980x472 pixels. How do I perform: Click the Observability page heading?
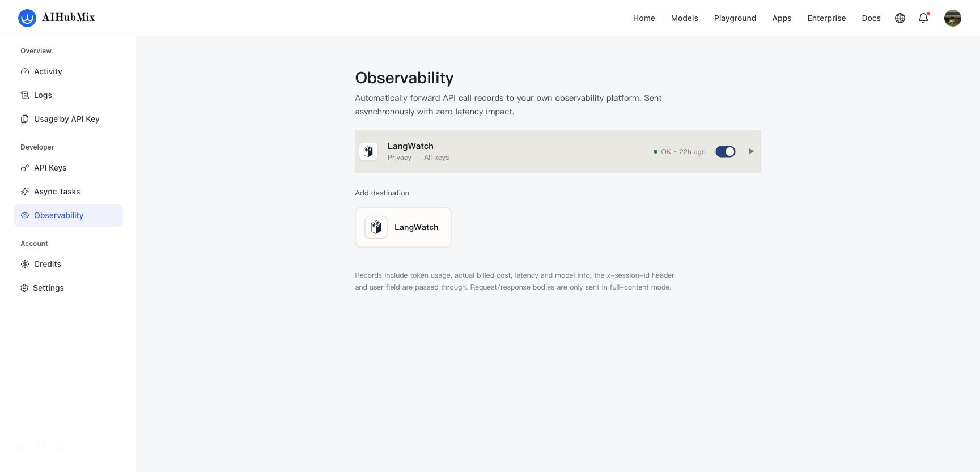[x=404, y=78]
